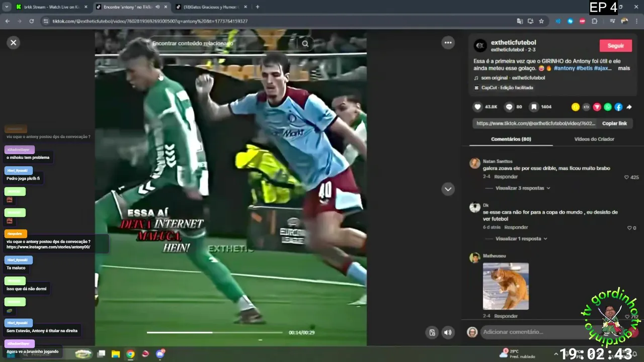This screenshot has height=362, width=644.
Task: Open Chrome extensions puzzle icon
Action: 595,21
